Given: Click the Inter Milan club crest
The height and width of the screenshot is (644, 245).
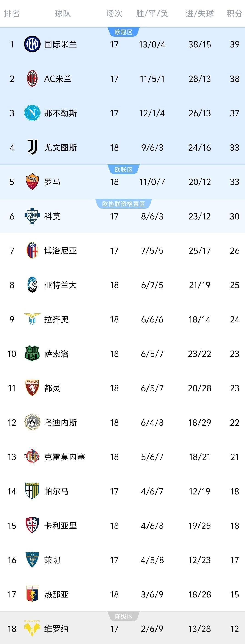Looking at the screenshot, I should 32,44.
